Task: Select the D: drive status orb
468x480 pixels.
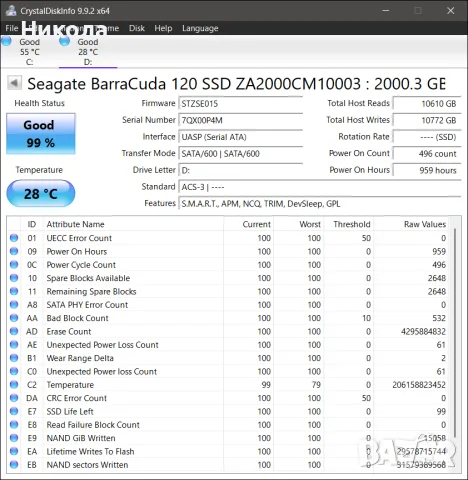Action: tap(64, 41)
